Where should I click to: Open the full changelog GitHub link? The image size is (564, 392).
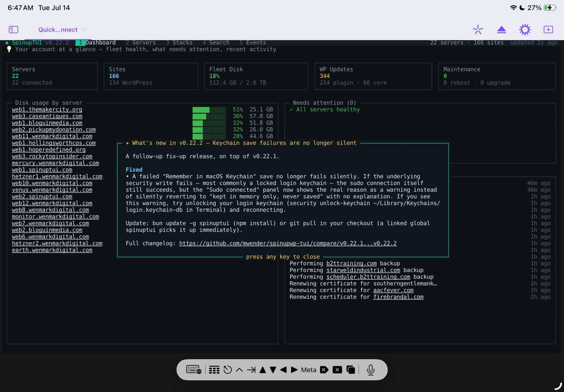click(288, 243)
